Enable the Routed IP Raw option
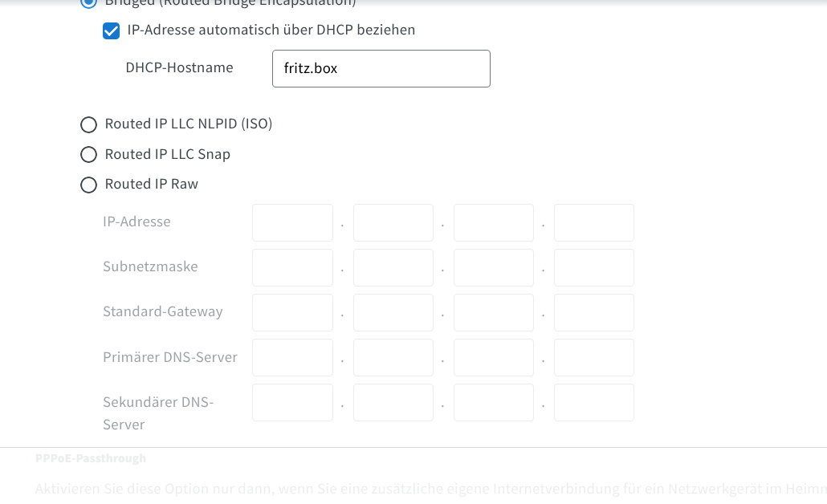Screen dimensions: 827x504 (x=88, y=185)
